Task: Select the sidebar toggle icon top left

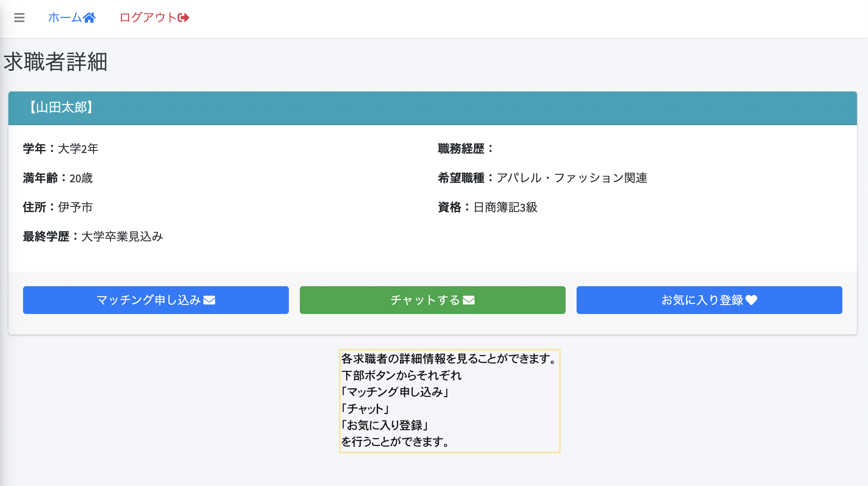Action: click(19, 17)
